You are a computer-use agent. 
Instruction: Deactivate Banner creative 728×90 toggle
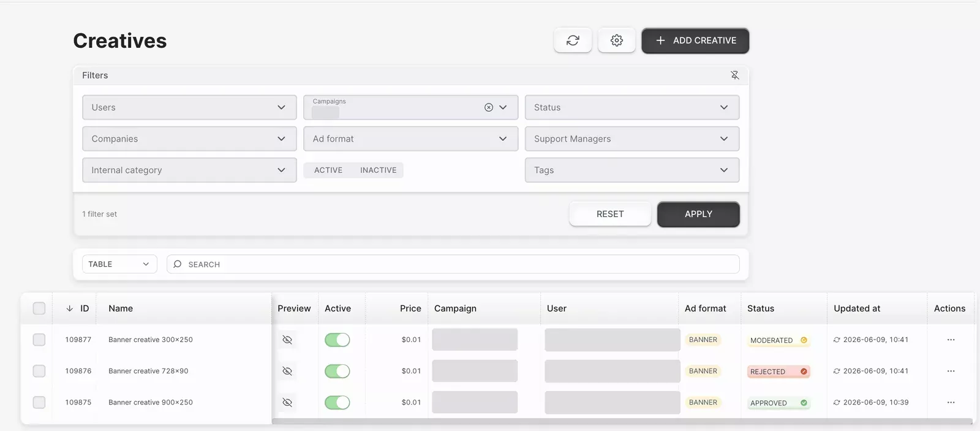(x=337, y=371)
